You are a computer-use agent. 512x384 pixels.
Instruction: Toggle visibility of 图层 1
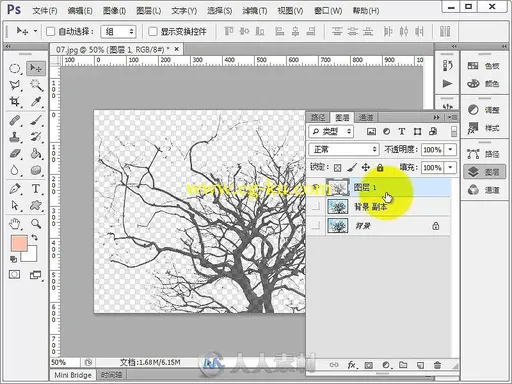point(315,187)
